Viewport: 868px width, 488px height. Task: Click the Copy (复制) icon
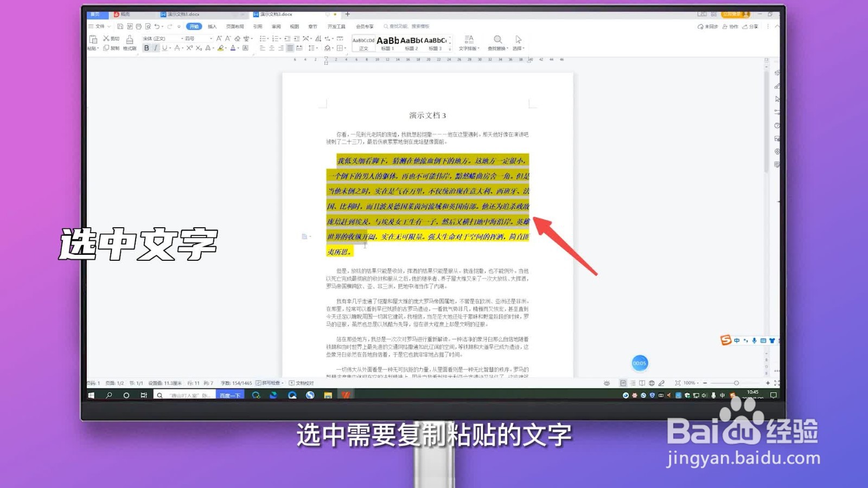(x=106, y=48)
